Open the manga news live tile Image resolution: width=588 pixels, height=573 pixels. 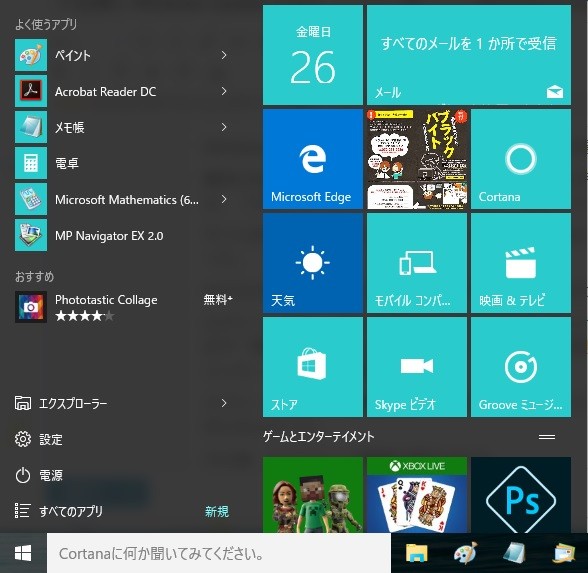point(417,159)
